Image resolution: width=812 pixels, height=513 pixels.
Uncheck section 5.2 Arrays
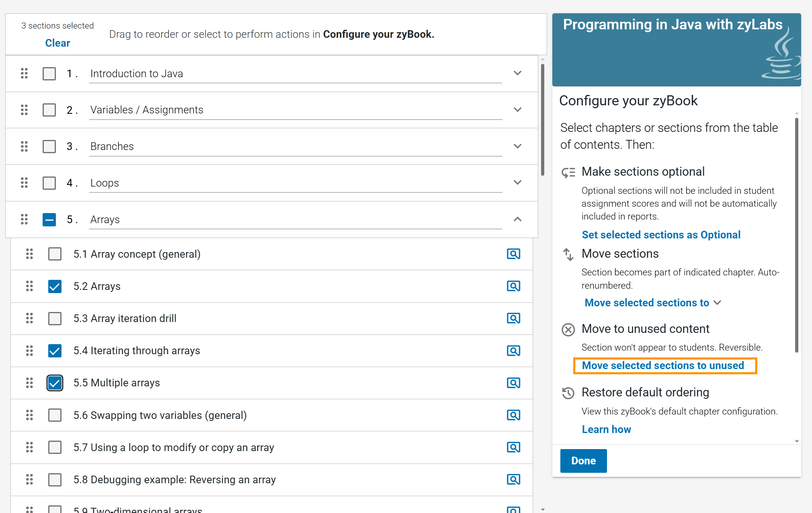click(55, 286)
